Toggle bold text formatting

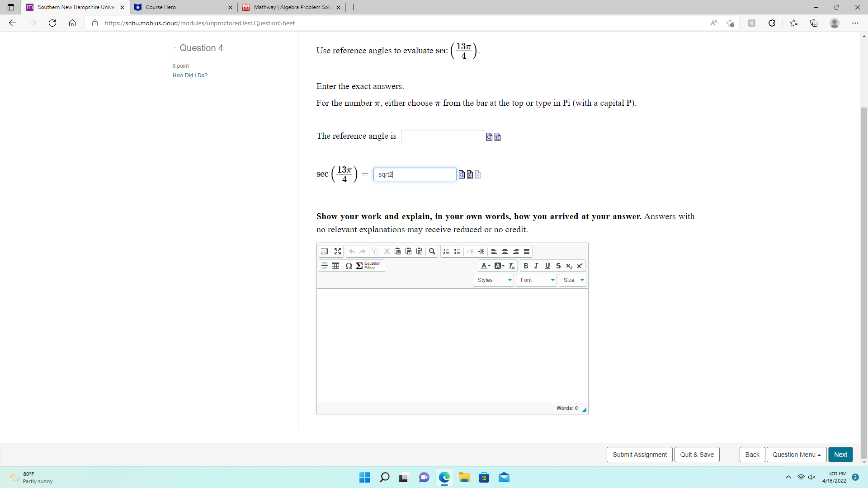(x=526, y=266)
